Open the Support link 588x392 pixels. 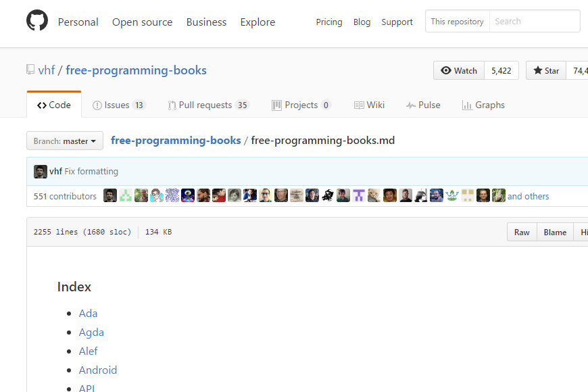point(397,22)
